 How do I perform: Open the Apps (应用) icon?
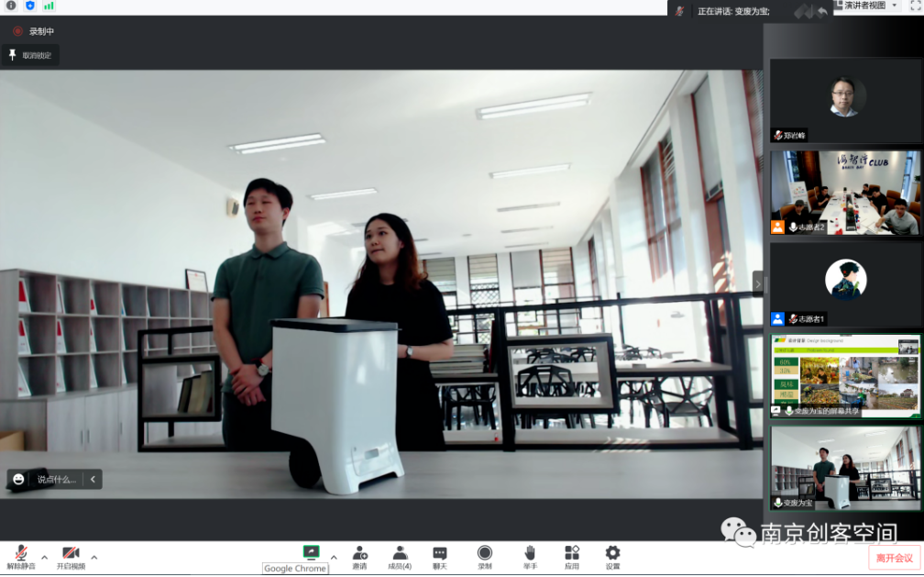(x=571, y=553)
